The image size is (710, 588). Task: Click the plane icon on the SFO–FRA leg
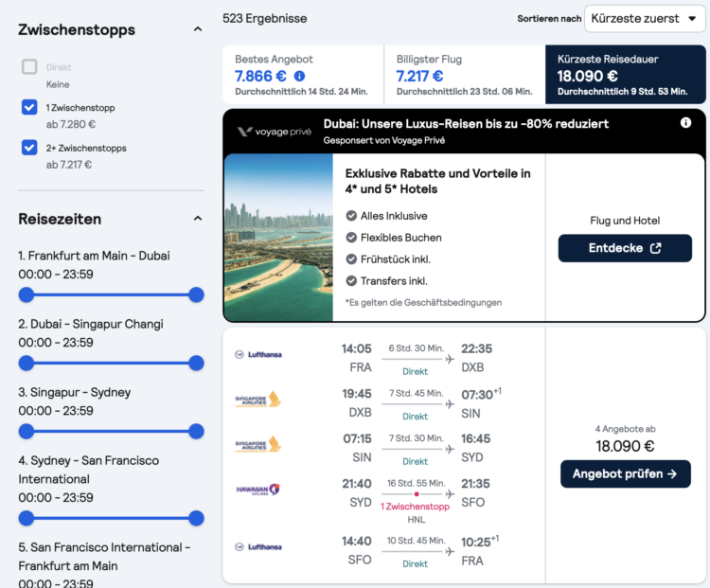450,551
